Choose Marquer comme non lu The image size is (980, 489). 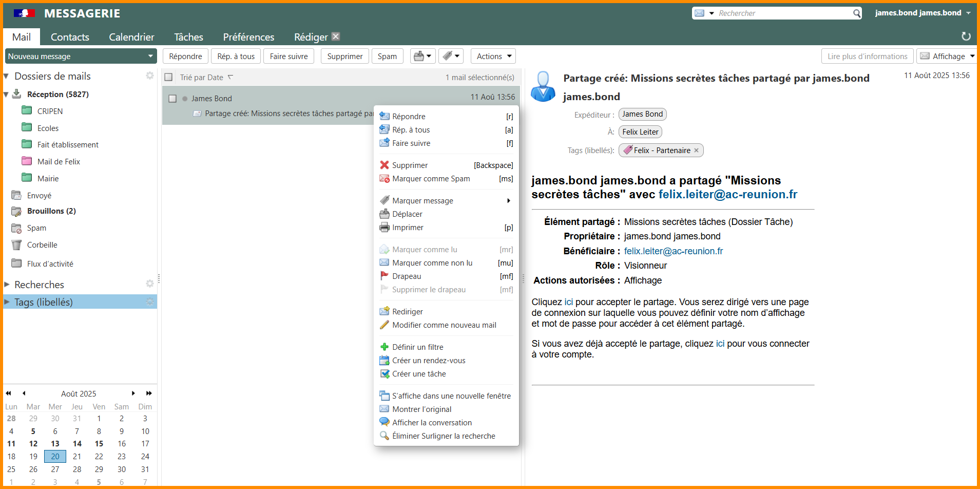tap(432, 263)
